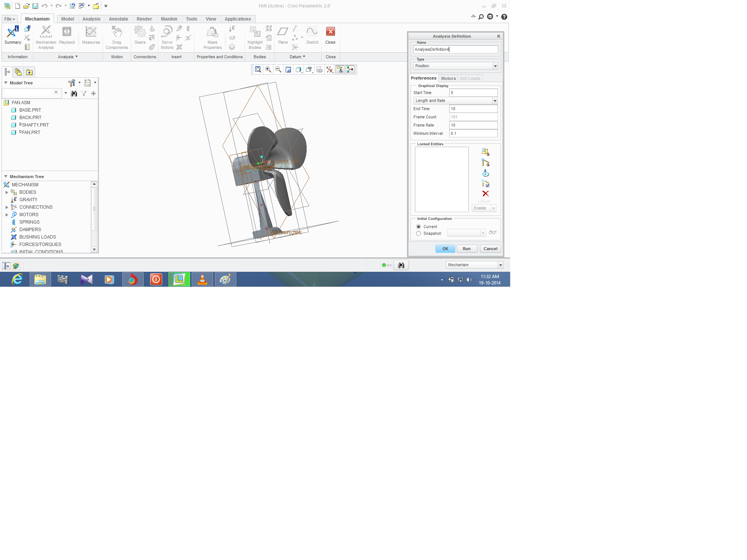The image size is (747, 560).
Task: Launch VLC from the taskbar
Action: pos(202,279)
